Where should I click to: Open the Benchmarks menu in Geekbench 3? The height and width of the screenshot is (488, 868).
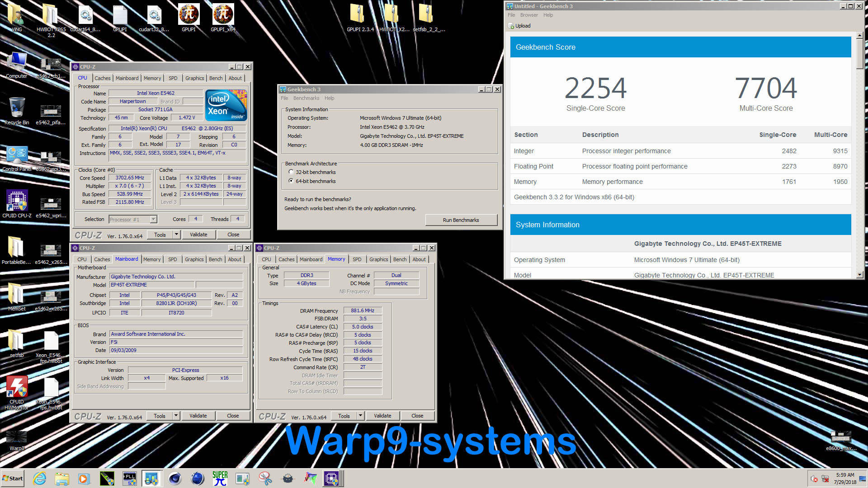tap(306, 98)
